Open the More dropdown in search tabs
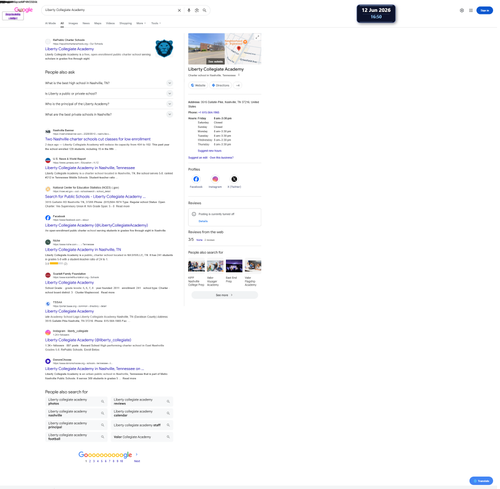This screenshot has height=489, width=500. (x=141, y=23)
